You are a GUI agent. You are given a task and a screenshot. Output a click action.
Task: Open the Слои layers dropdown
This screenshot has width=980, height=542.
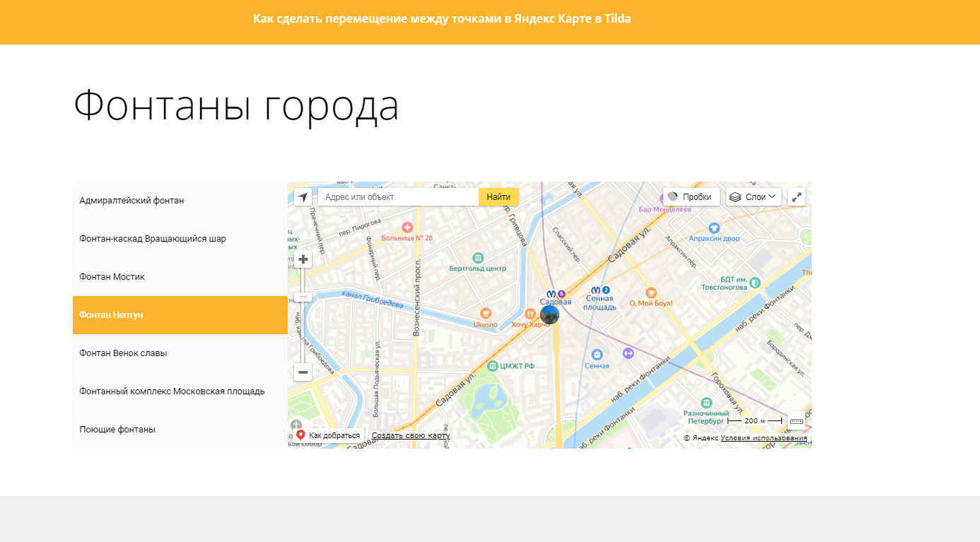coord(754,197)
